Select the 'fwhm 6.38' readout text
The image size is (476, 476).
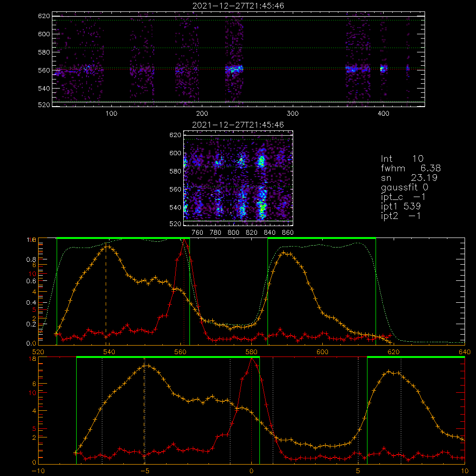[x=411, y=168]
